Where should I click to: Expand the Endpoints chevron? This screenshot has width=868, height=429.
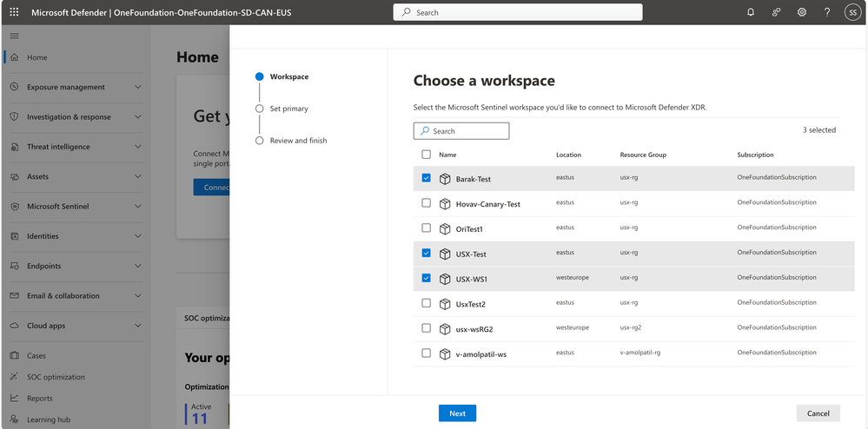pyautogui.click(x=138, y=266)
